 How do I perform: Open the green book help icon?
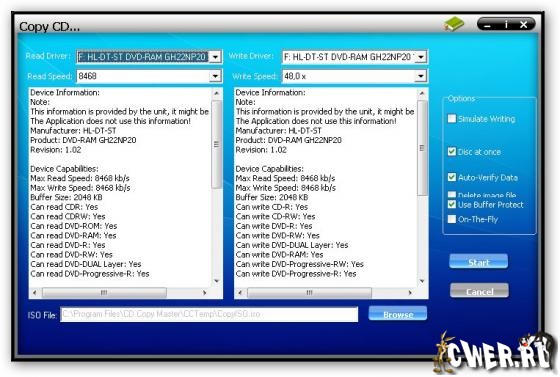454,24
